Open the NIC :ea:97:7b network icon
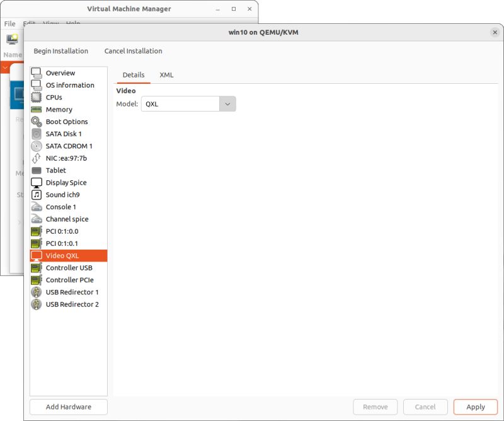Viewport: 504px width, 421px height. pyautogui.click(x=37, y=158)
